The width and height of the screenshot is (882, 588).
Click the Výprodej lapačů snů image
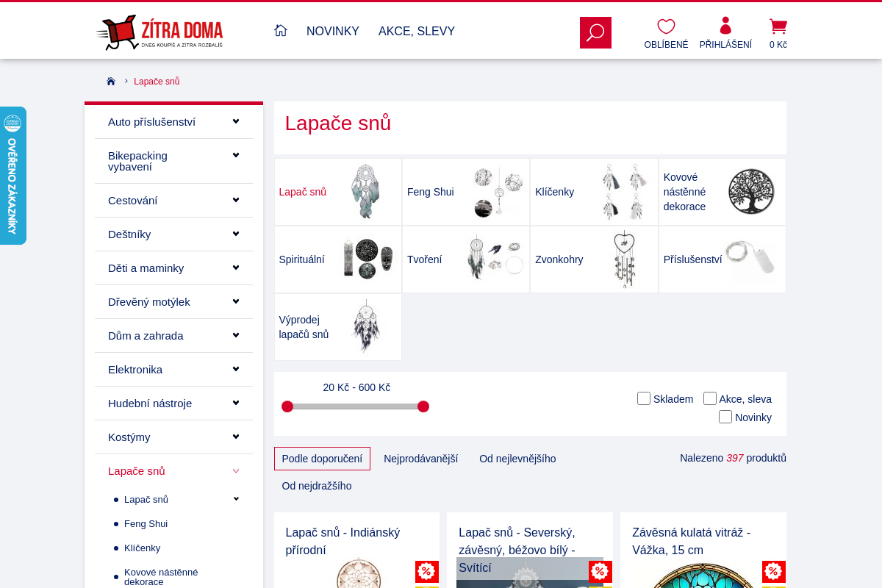(x=366, y=326)
